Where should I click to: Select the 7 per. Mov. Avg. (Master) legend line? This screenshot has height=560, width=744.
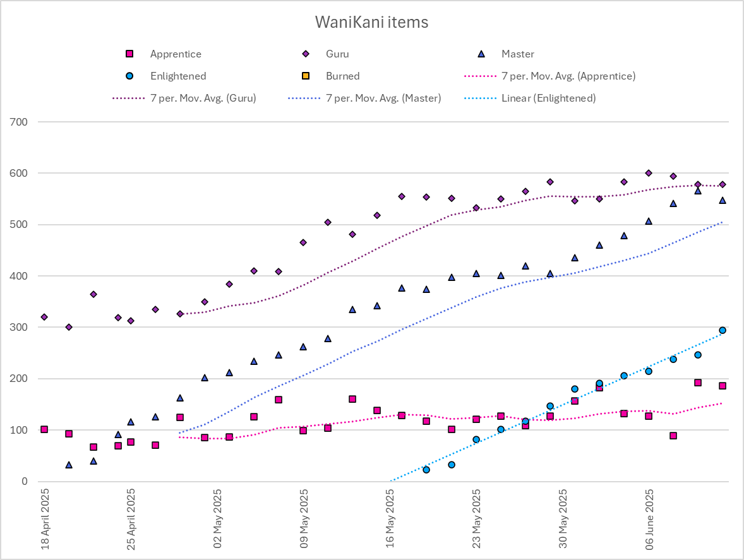[304, 98]
